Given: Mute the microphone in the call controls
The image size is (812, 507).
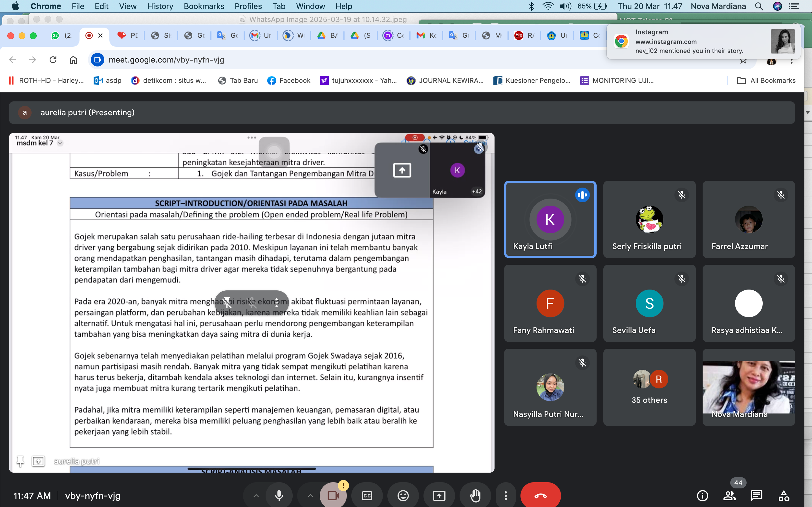Looking at the screenshot, I should tap(279, 495).
